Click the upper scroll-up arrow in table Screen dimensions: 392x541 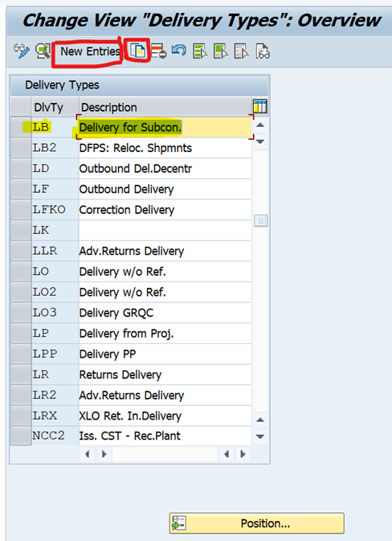pos(260,125)
